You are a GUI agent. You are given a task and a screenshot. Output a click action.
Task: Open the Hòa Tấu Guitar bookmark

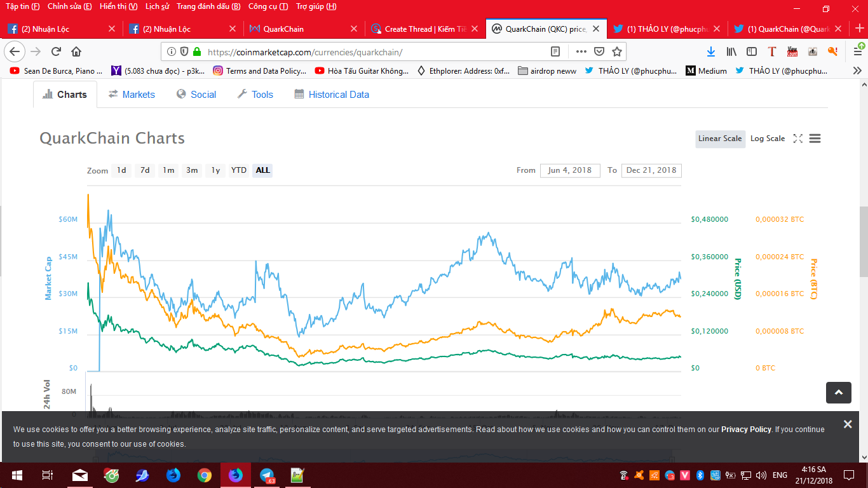tap(362, 71)
